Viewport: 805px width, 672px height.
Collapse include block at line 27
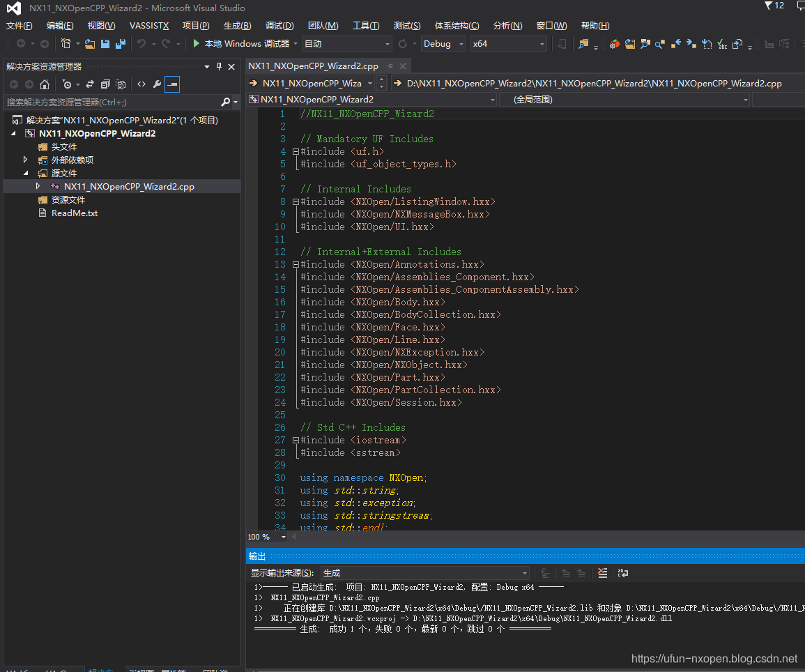[x=296, y=440]
